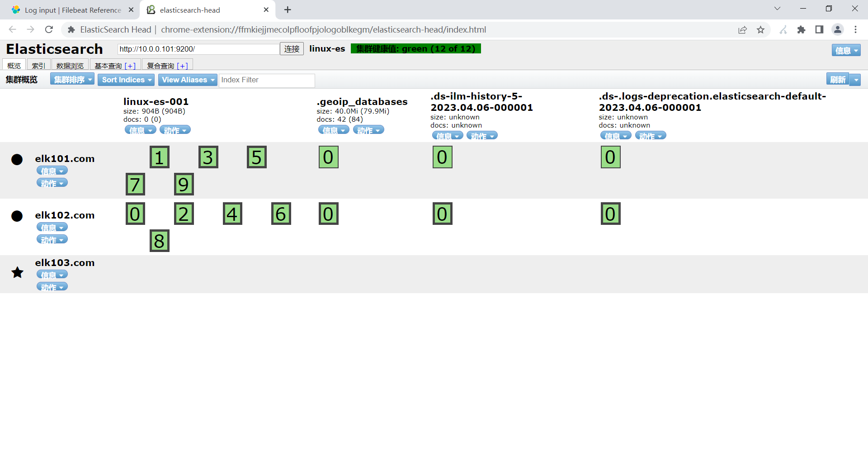Open the 动作 dropdown for .ds-.logs-deprecation index

point(651,136)
